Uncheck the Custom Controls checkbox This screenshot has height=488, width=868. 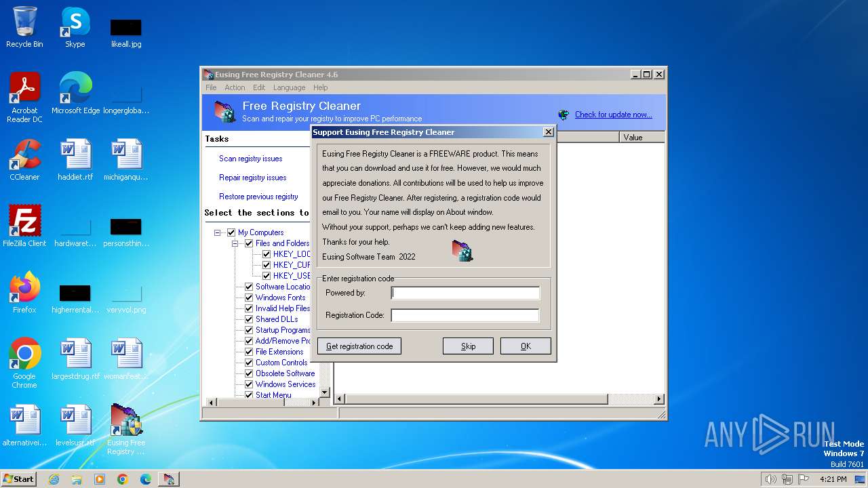click(249, 363)
